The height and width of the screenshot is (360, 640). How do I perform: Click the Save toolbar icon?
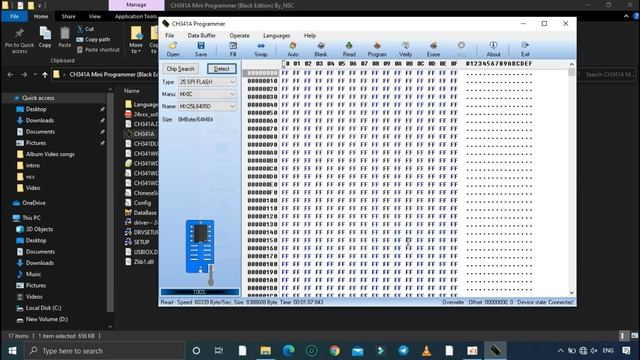[x=201, y=49]
